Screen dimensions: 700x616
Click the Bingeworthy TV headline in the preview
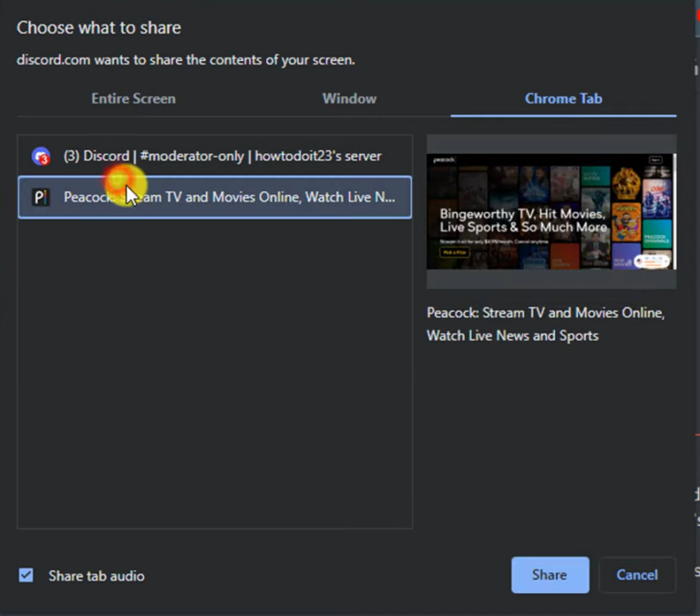[x=522, y=219]
